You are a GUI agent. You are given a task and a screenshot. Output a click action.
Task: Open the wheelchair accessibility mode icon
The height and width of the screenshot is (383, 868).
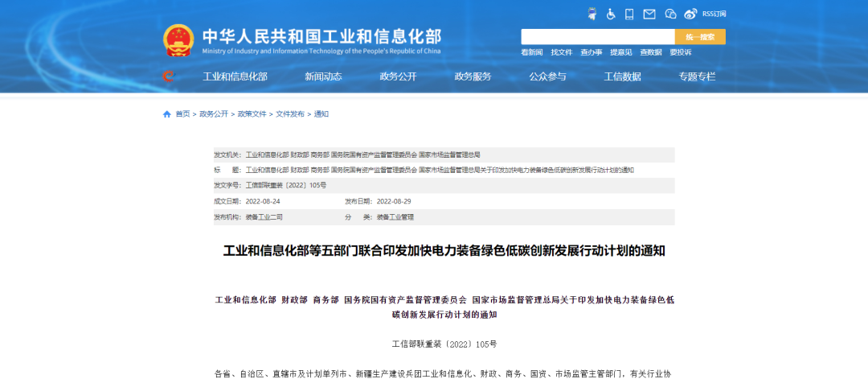click(611, 14)
